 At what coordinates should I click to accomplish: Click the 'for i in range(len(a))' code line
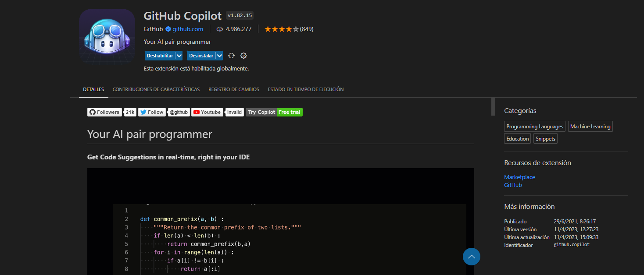[194, 252]
